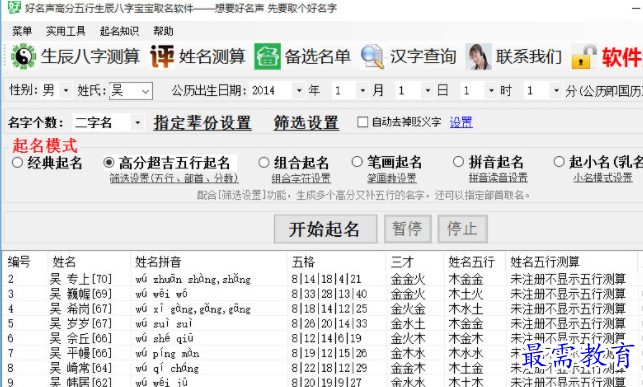Sort by 五格 column header
The image size is (643, 387).
coord(303,262)
